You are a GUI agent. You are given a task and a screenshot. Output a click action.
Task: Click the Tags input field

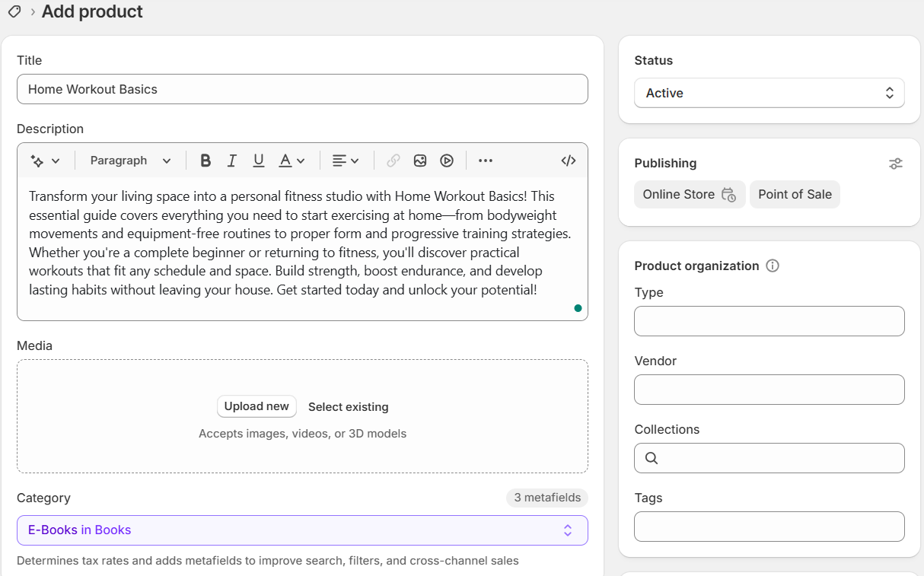point(769,527)
